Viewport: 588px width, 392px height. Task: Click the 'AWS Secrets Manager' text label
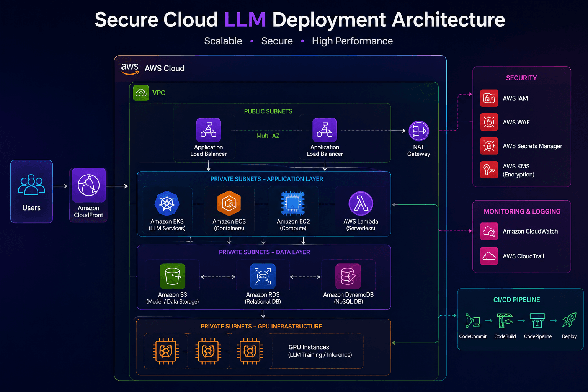532,146
